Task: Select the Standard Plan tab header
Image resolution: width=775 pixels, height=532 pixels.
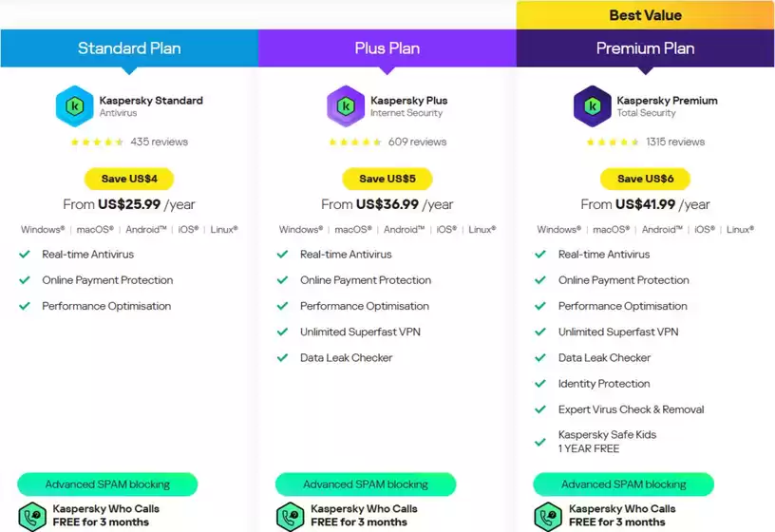Action: [x=129, y=48]
